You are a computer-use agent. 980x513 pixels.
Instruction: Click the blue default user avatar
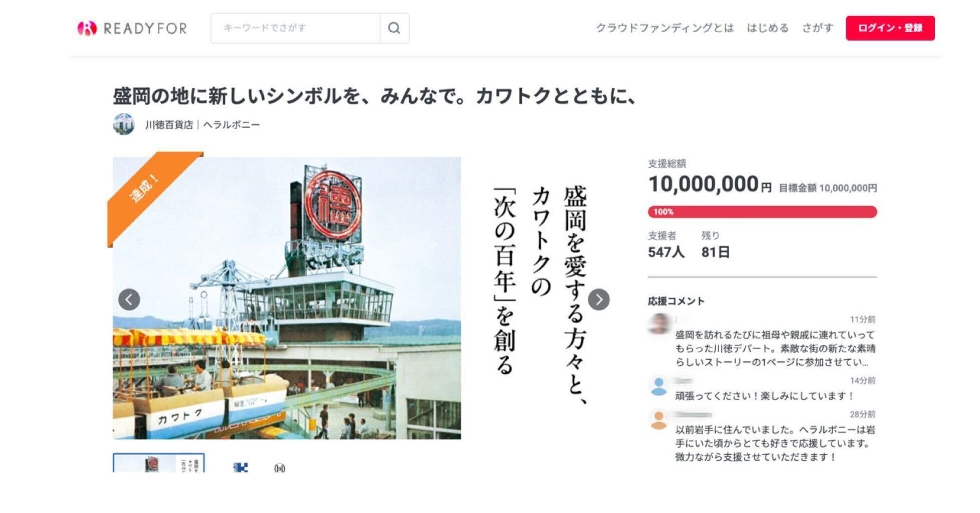point(658,386)
